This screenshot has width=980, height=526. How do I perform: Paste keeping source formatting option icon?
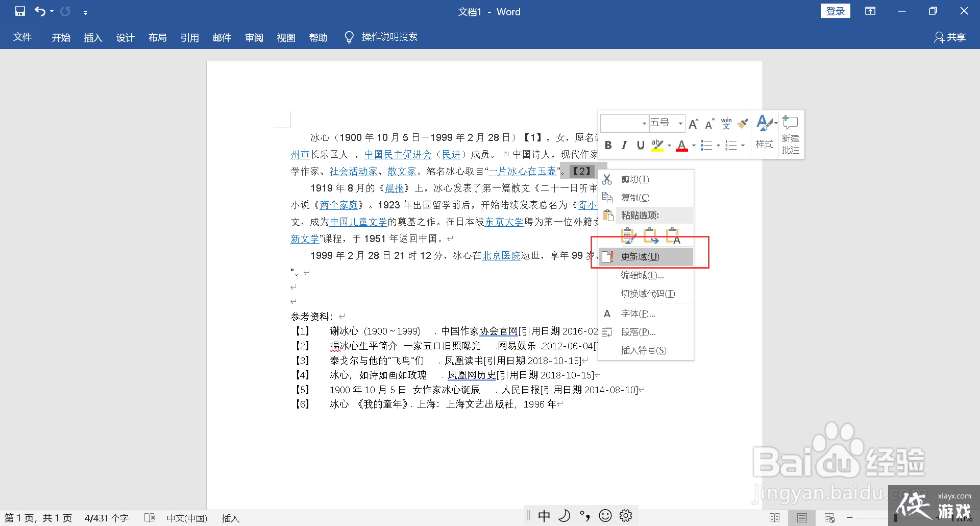coord(629,235)
